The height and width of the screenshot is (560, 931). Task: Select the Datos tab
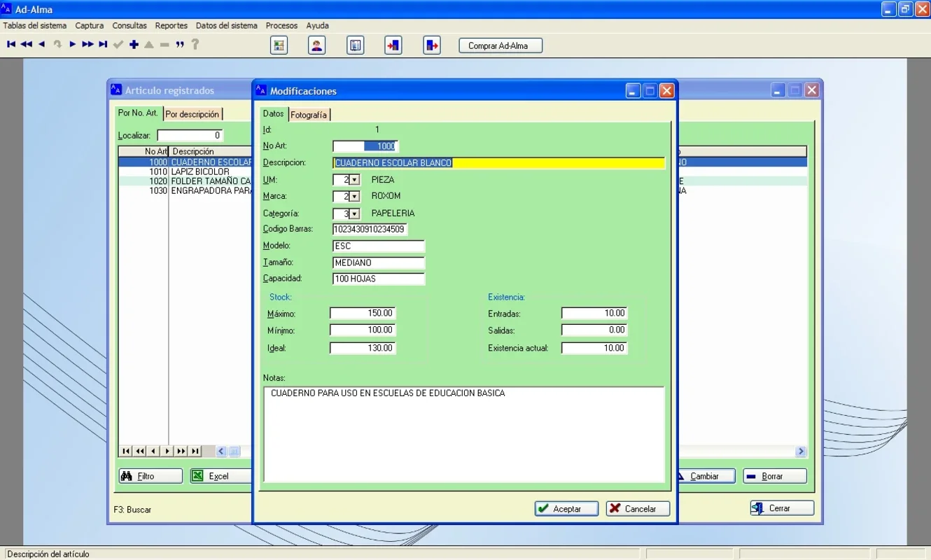pos(274,113)
